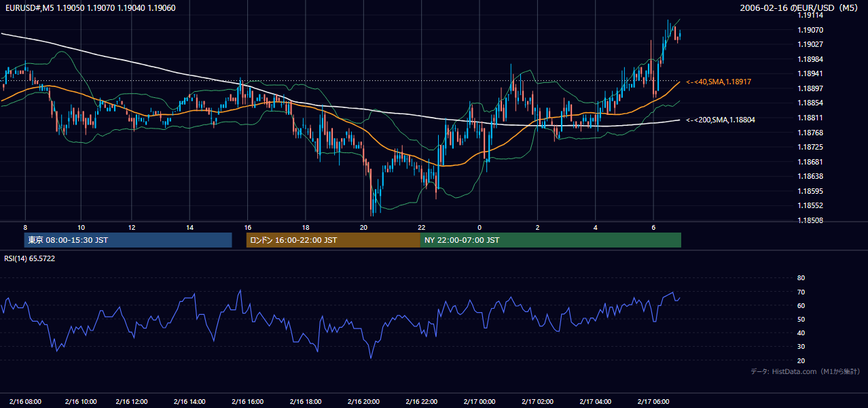
Task: Click the 2006-02-16 EUR/USD (M5) header label
Action: (x=799, y=8)
